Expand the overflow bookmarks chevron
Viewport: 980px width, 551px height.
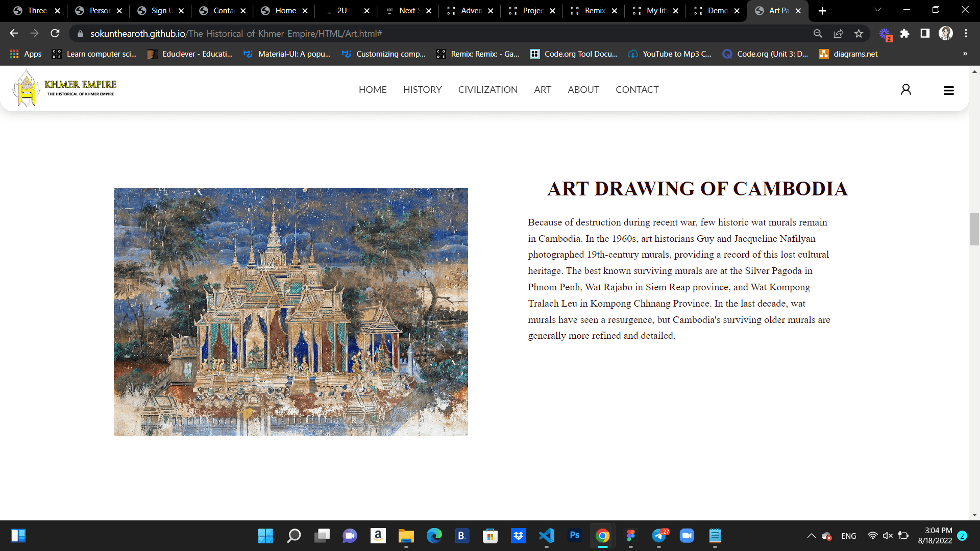[965, 54]
